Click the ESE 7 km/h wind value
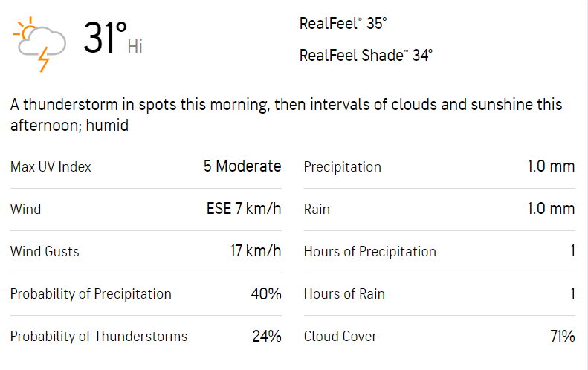The height and width of the screenshot is (370, 588). point(244,209)
